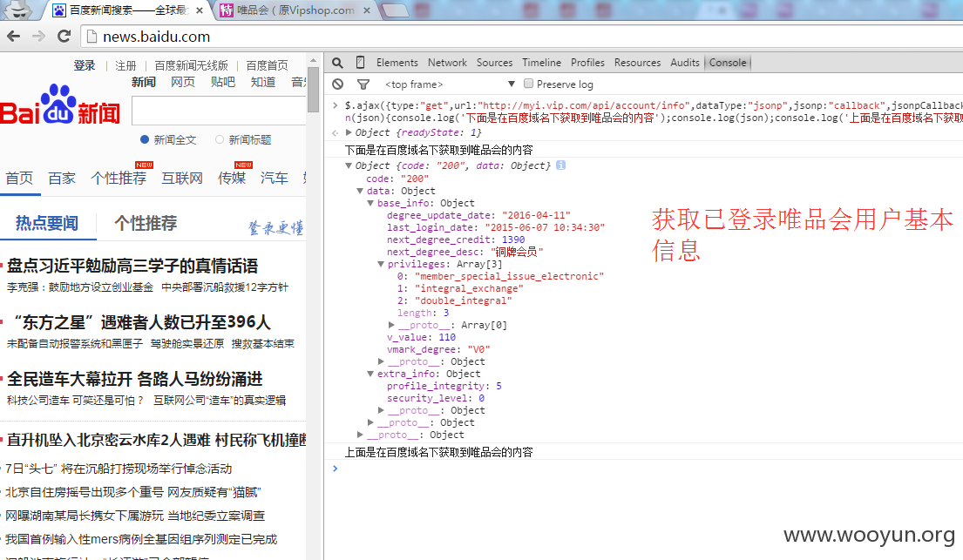Click 登录 link
This screenshot has height=560, width=963.
tap(85, 65)
